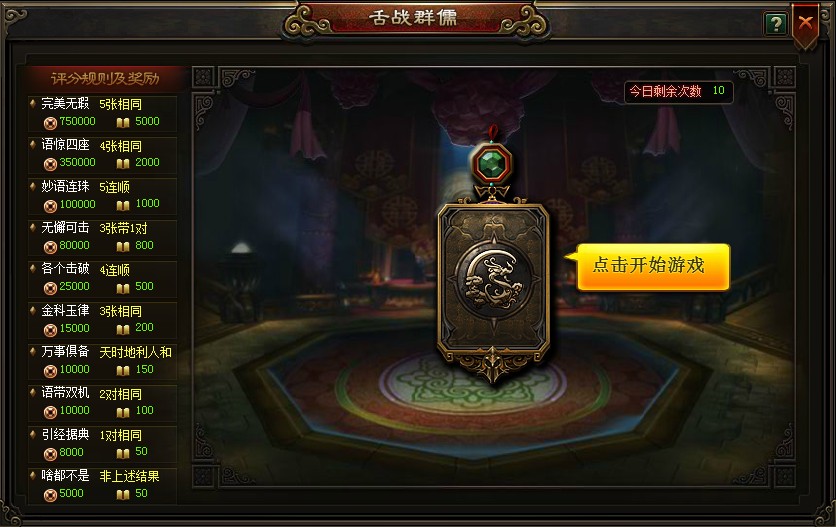Click the coin icon beside 350000

click(x=50, y=164)
